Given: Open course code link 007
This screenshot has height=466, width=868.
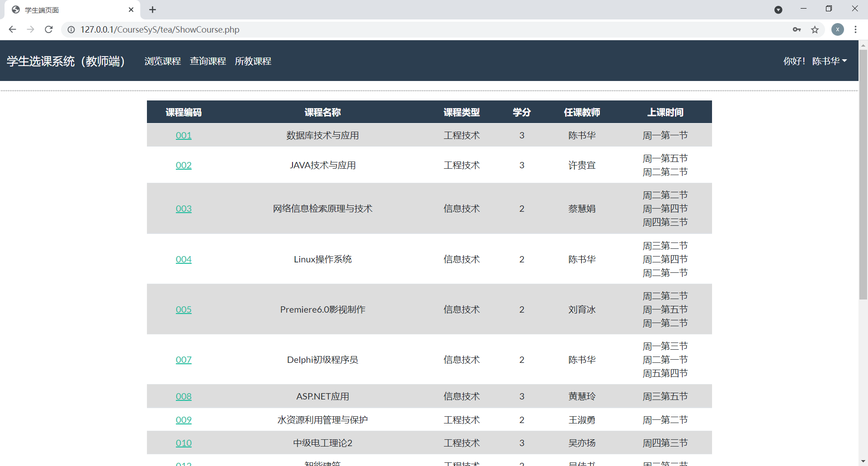Looking at the screenshot, I should coord(184,360).
